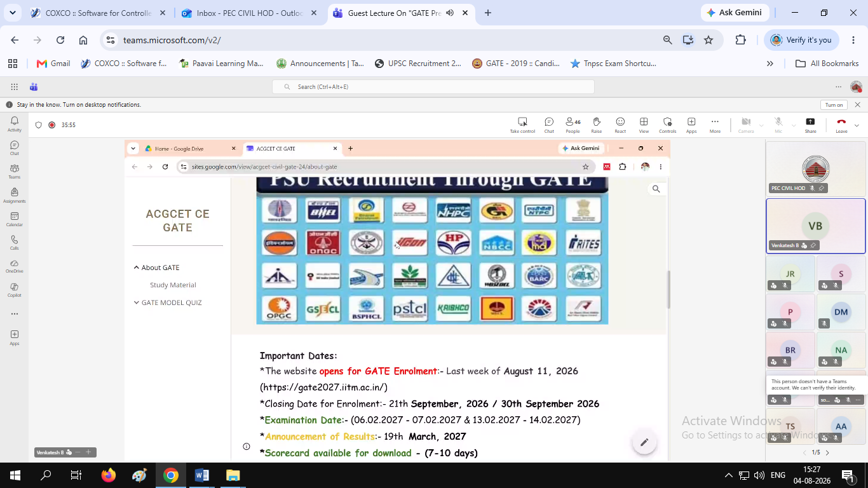Bookmark this tab with the star icon
This screenshot has width=868, height=488.
709,40
